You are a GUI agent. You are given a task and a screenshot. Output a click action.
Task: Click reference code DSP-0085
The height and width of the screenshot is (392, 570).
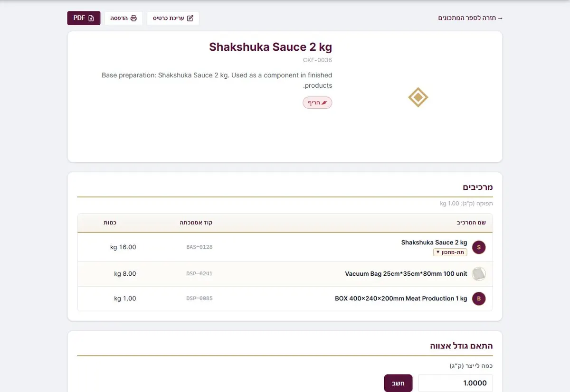(199, 299)
